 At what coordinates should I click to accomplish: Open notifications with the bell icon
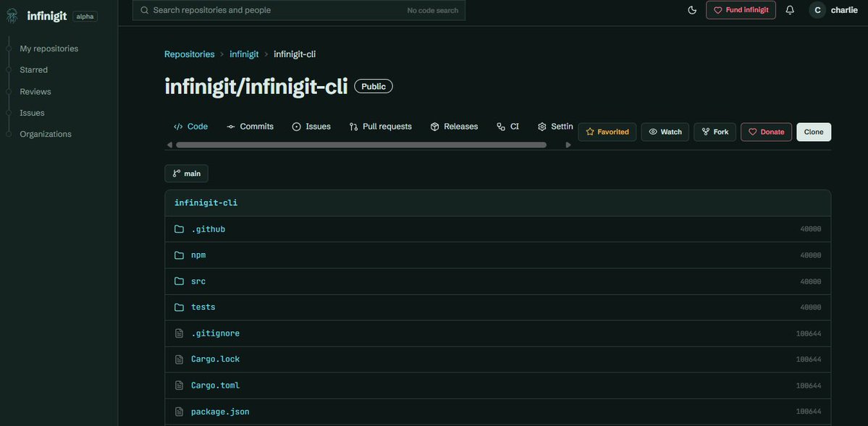(x=790, y=10)
